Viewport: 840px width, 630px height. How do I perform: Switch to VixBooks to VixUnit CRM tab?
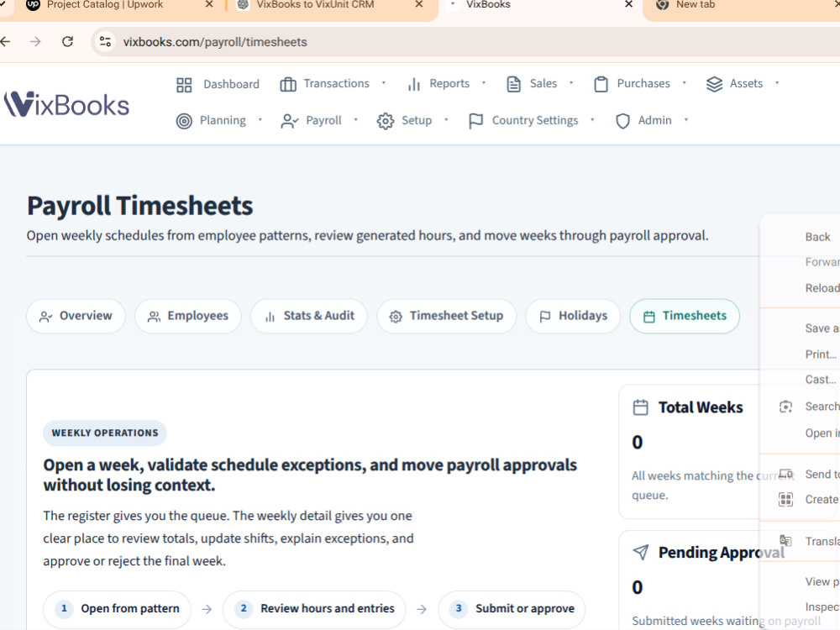(x=315, y=5)
